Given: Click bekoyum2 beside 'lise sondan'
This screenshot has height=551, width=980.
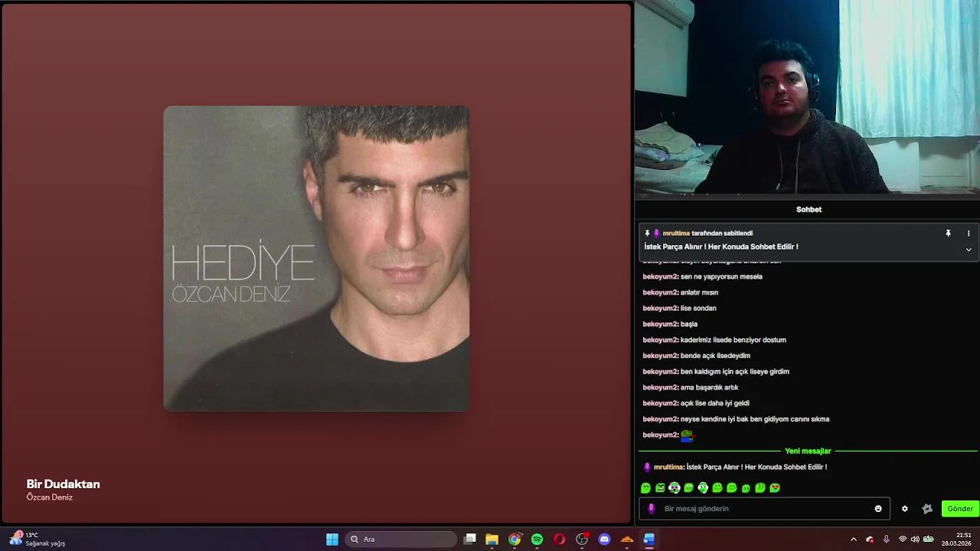Looking at the screenshot, I should click(x=660, y=308).
